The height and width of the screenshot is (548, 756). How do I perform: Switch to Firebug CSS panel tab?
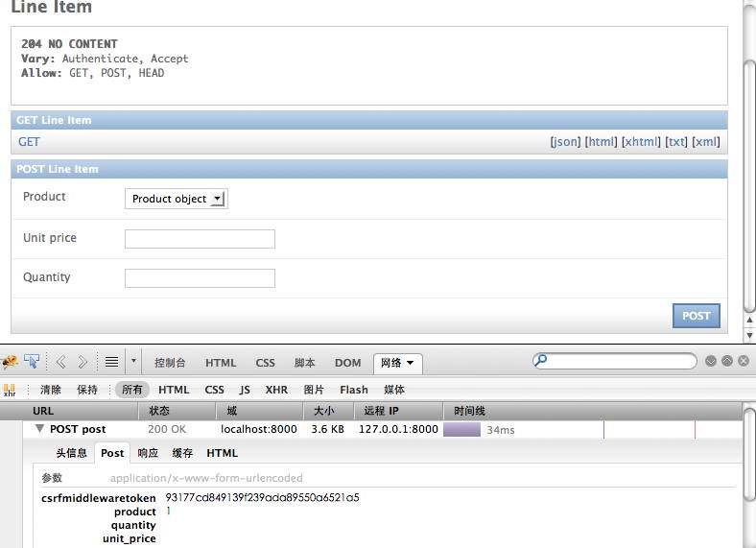[265, 363]
